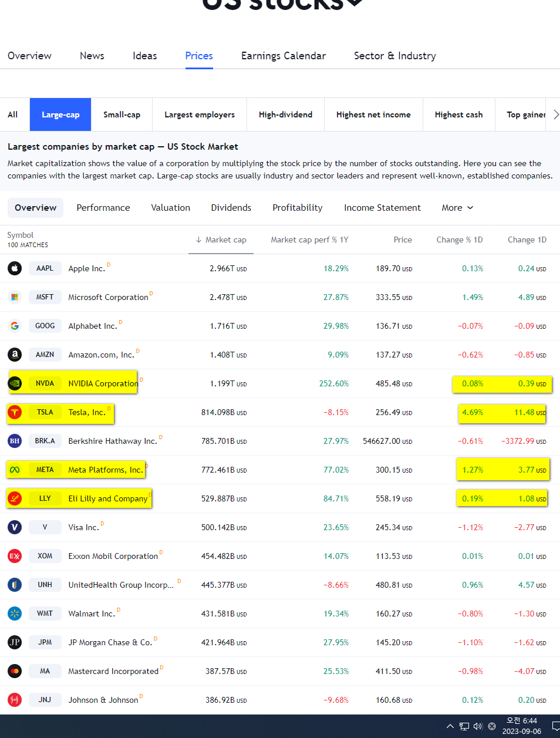
Task: Sort by Change % 1D column header
Action: click(460, 240)
